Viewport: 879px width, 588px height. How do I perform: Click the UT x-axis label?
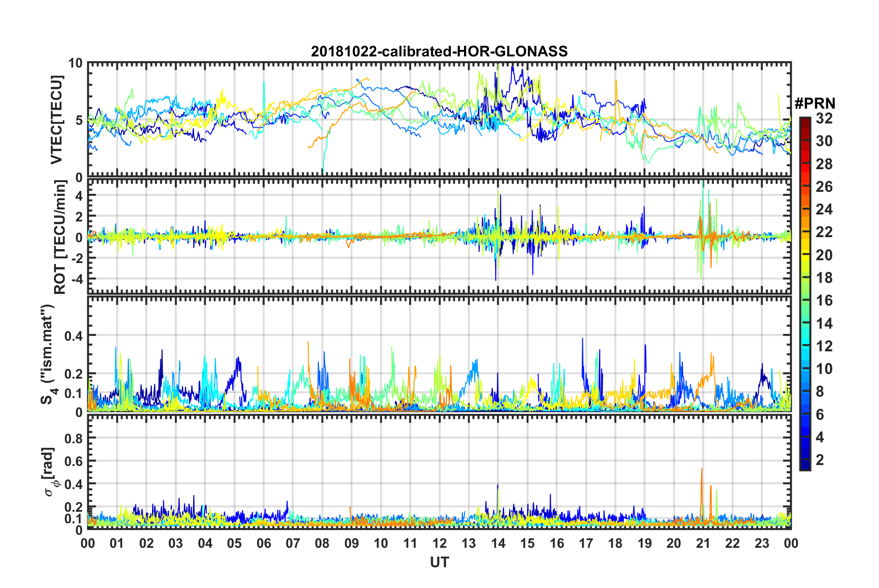(439, 562)
